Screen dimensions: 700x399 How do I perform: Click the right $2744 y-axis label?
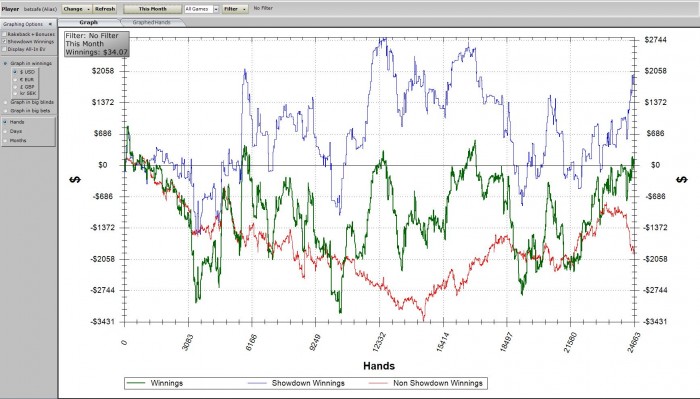[x=655, y=40]
